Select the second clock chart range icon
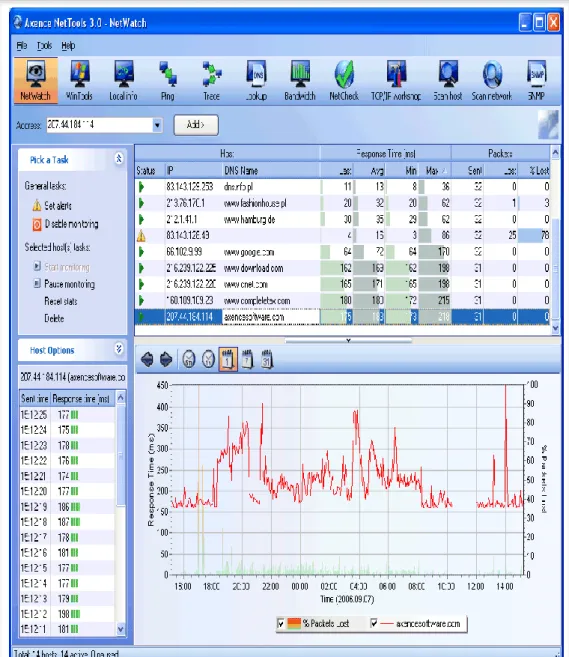Viewport: 569px width, 657px height. [x=208, y=360]
